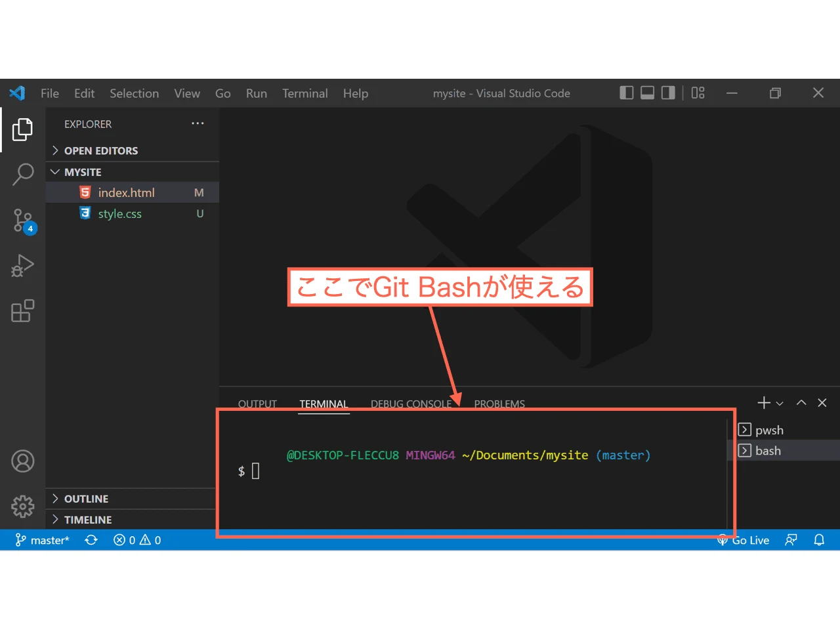This screenshot has width=840, height=630.
Task: Open the Extensions marketplace icon
Action: click(22, 310)
